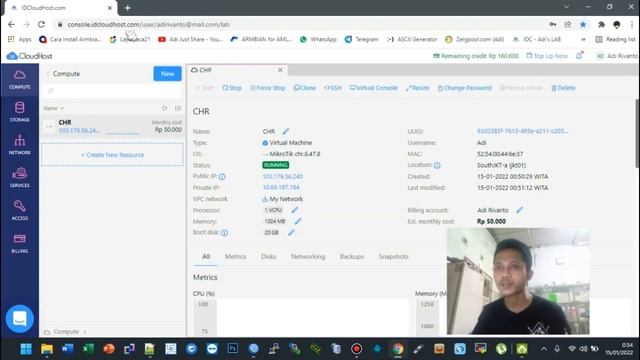Viewport: 640px width, 360px height.
Task: Edit the Boot disk pencil icon
Action: coord(291,232)
